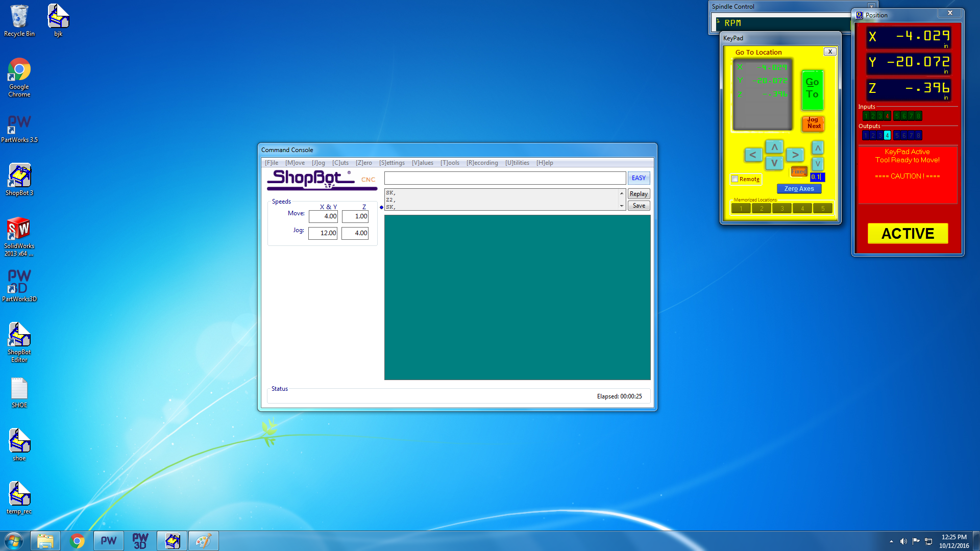The width and height of the screenshot is (980, 551).
Task: Show hidden tray icons arrow
Action: click(x=891, y=541)
